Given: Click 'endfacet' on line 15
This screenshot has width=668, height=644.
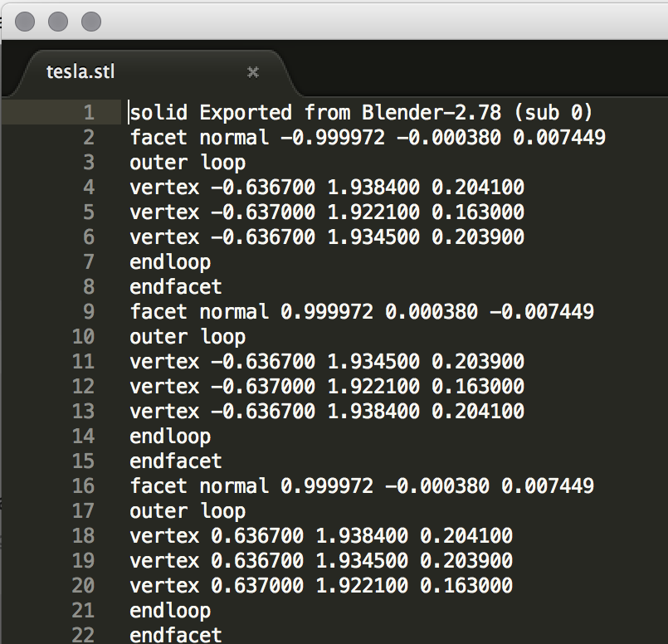Looking at the screenshot, I should 176,461.
